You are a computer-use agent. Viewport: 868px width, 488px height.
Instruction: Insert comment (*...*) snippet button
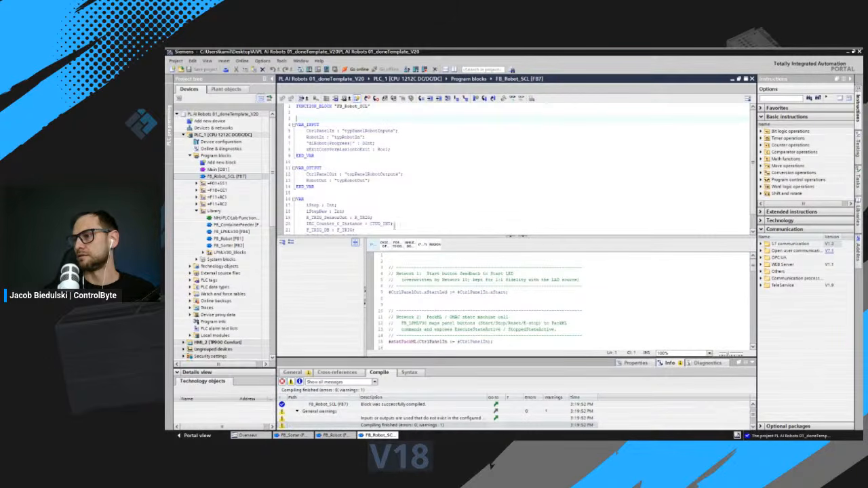point(422,244)
